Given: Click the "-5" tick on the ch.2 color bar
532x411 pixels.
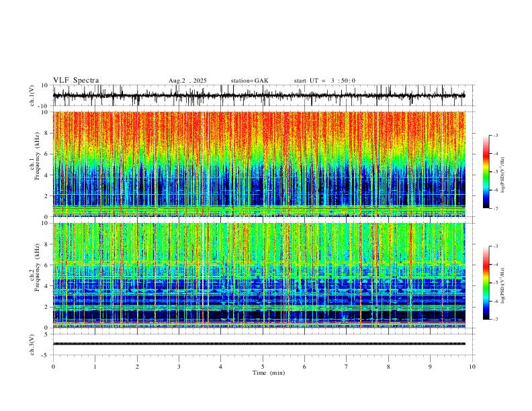Looking at the screenshot, I should click(x=496, y=283).
